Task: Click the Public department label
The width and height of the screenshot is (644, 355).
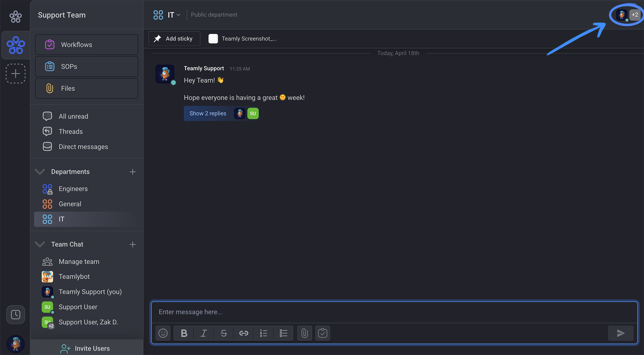Action: (x=214, y=15)
